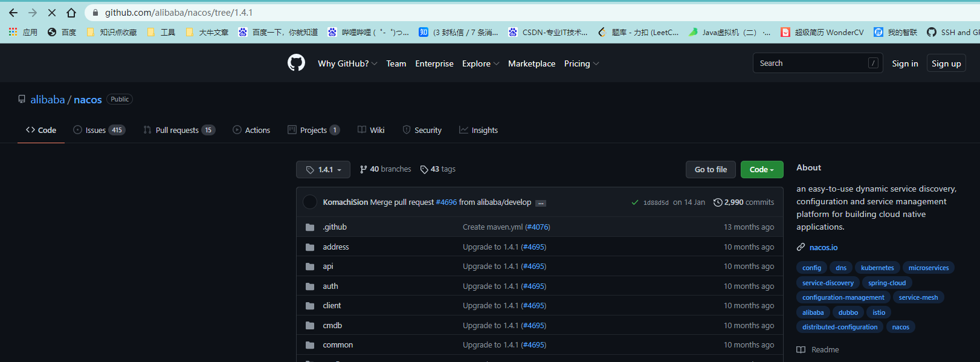Click the repository icon beside alibaba
Screen dimensions: 980x362
[x=22, y=99]
